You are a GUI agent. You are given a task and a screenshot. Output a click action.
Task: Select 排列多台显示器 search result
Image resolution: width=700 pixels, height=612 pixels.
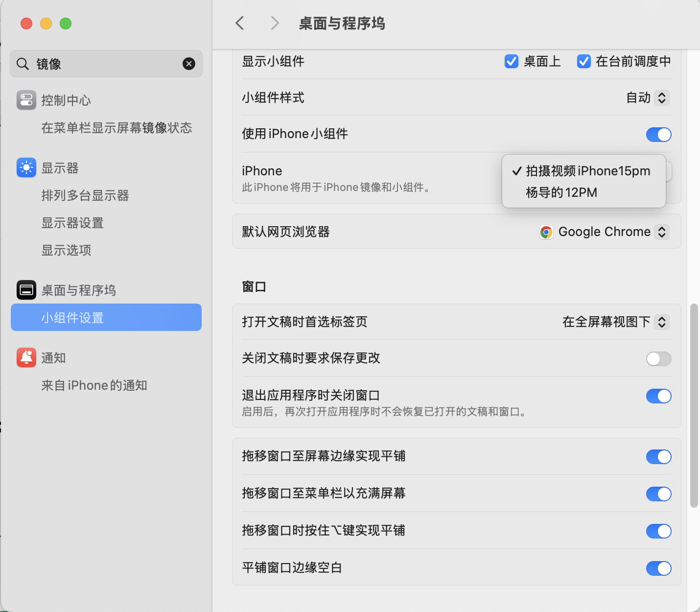106,195
